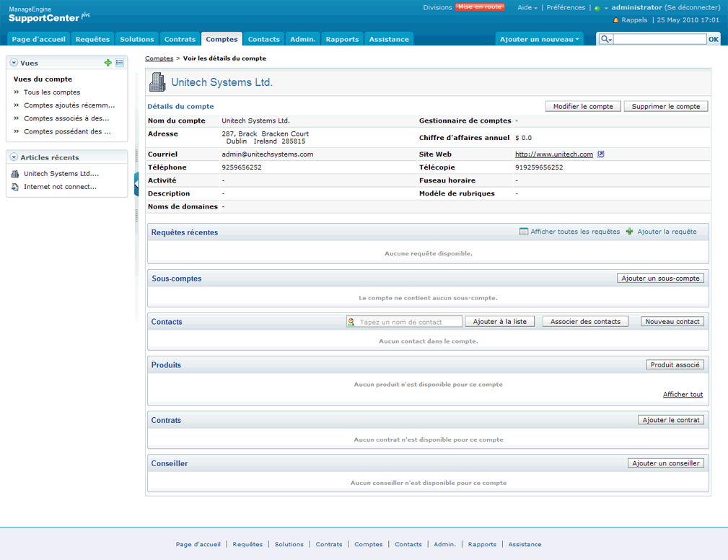Click the Rappels bell icon

point(615,20)
